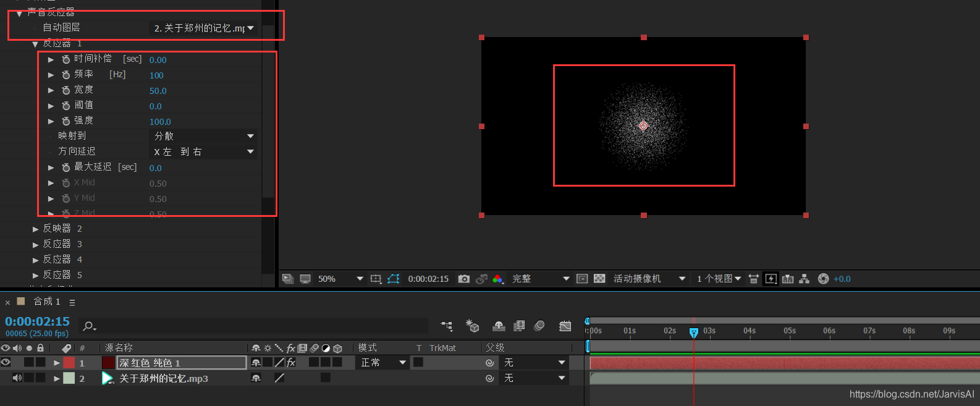The height and width of the screenshot is (406, 980).
Task: Select the 合成 1 timeline tab
Action: coord(47,302)
